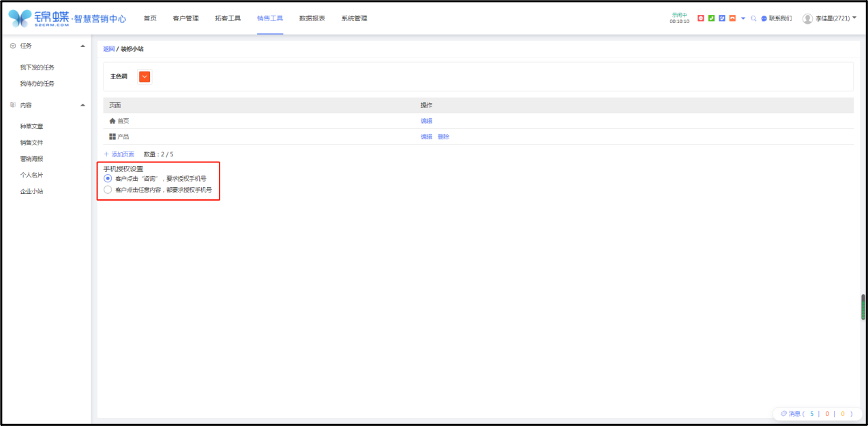Click the 主色调 label
Viewport: 868px width, 427px height.
118,76
